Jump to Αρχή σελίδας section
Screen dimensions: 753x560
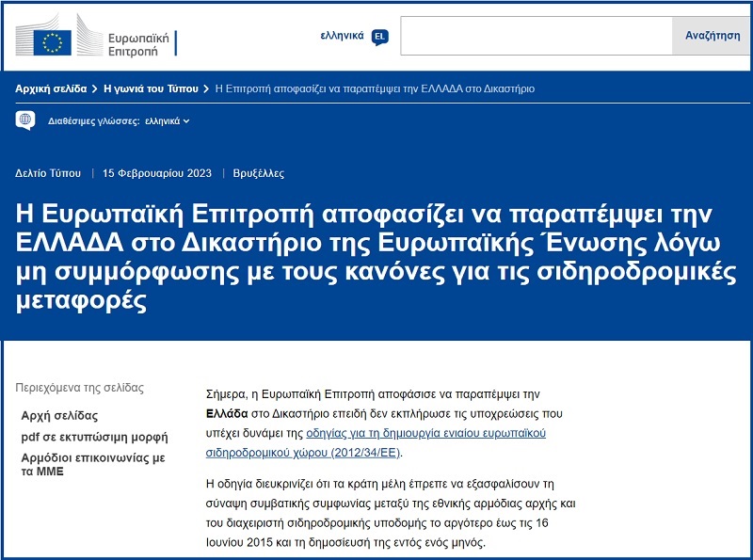pos(59,416)
